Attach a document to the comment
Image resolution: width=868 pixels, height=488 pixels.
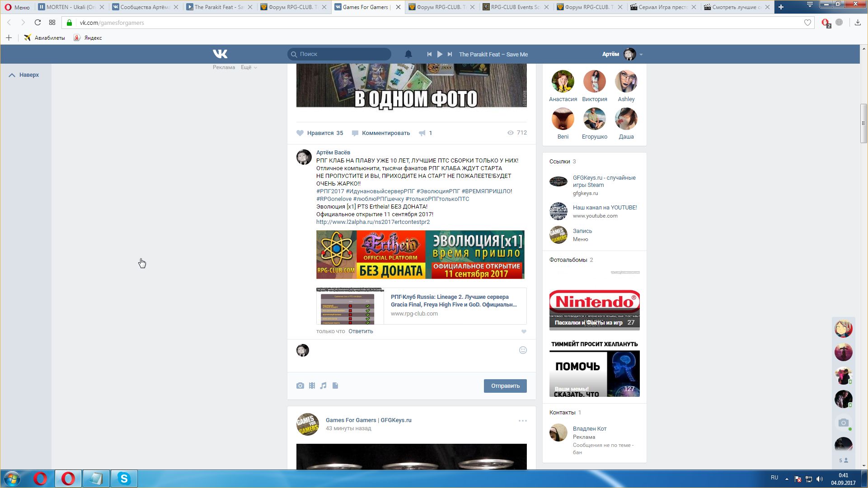(x=335, y=386)
